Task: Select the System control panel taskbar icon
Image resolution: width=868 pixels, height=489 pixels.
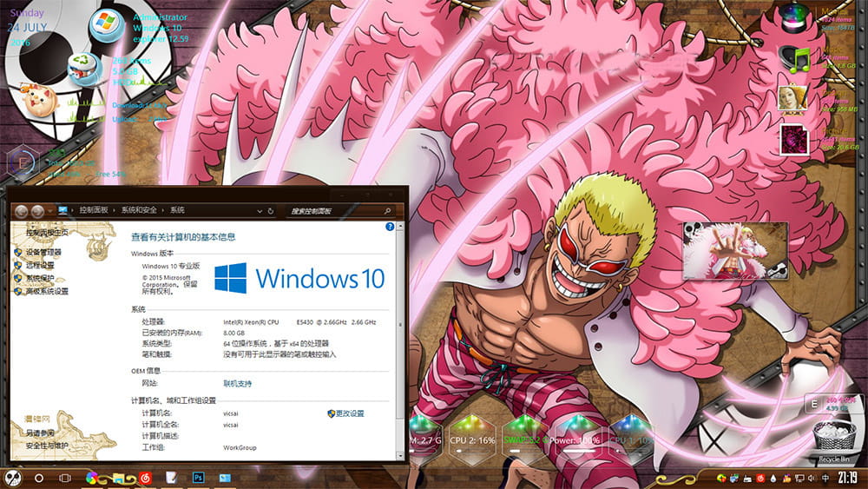Action: (x=225, y=478)
